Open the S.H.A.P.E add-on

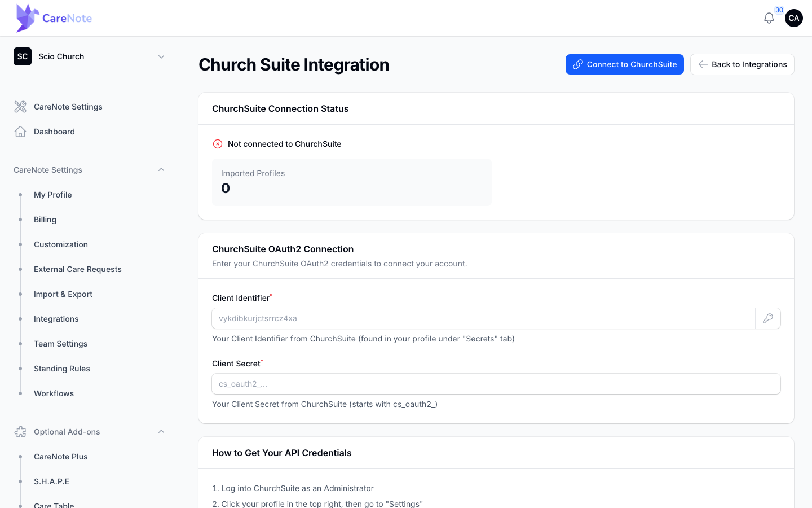(52, 481)
